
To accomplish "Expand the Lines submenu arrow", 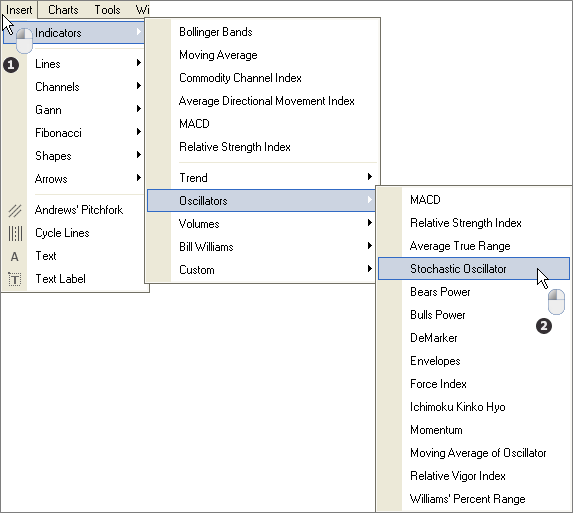I will click(x=138, y=63).
